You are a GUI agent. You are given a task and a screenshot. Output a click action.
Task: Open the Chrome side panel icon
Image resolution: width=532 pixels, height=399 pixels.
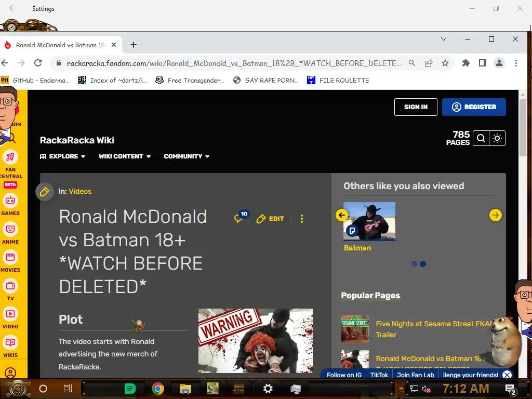coord(483,63)
